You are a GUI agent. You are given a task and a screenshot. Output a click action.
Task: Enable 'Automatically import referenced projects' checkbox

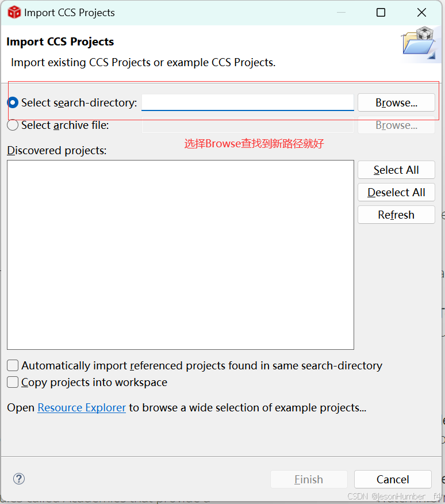(x=12, y=365)
